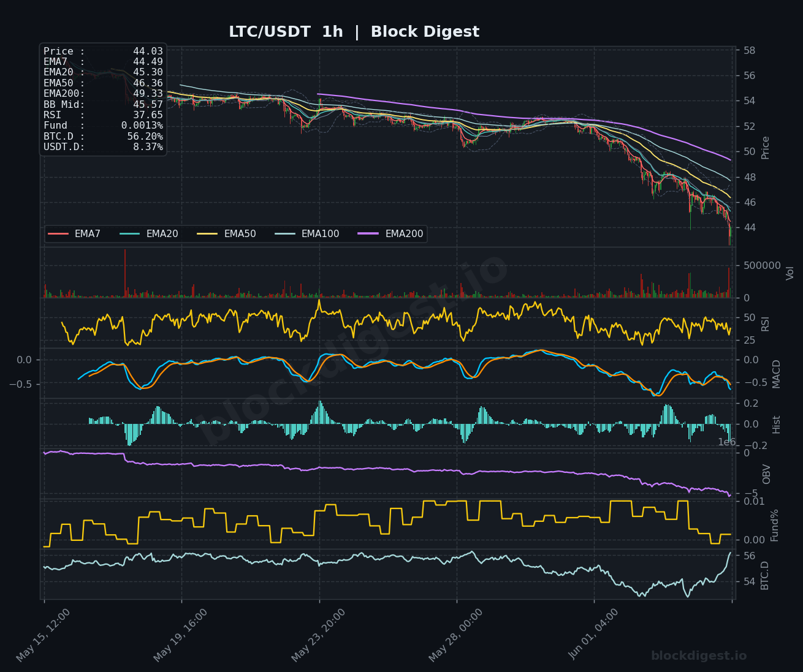Click the yellow EMA50 legend line swatch
803x672 pixels.
pos(208,234)
